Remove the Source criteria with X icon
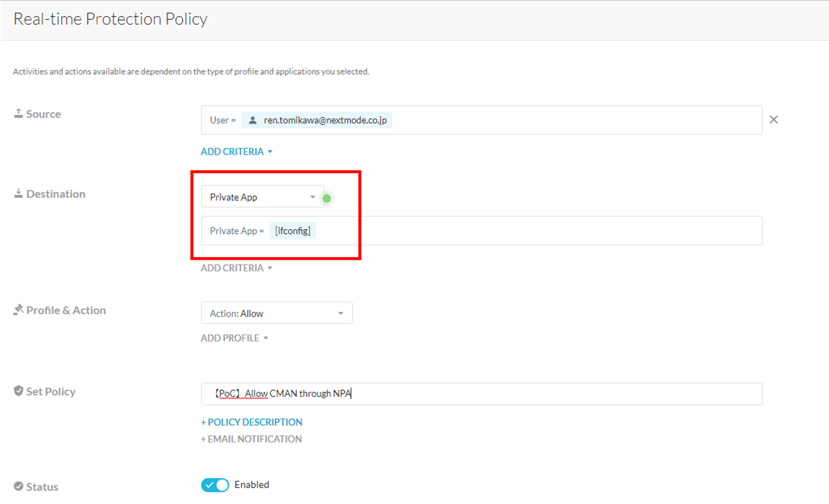This screenshot has height=504, width=829. click(x=773, y=119)
